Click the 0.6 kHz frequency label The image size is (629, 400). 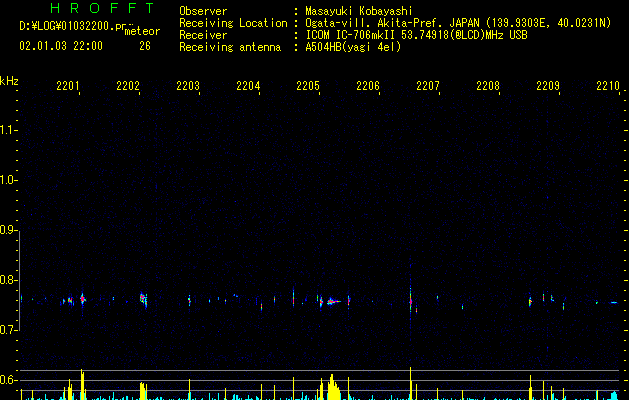coord(8,380)
